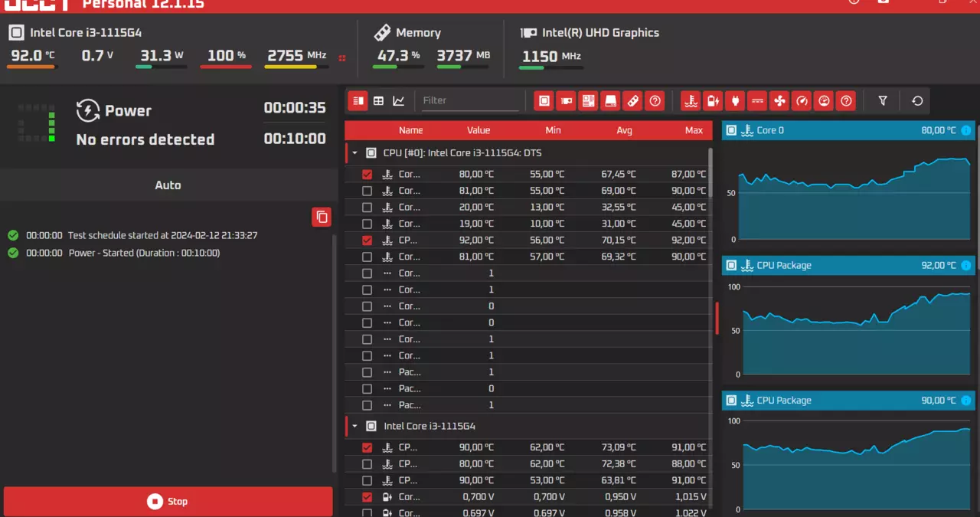The height and width of the screenshot is (517, 980).
Task: Click the info icon on Core 0 graph
Action: tap(965, 130)
